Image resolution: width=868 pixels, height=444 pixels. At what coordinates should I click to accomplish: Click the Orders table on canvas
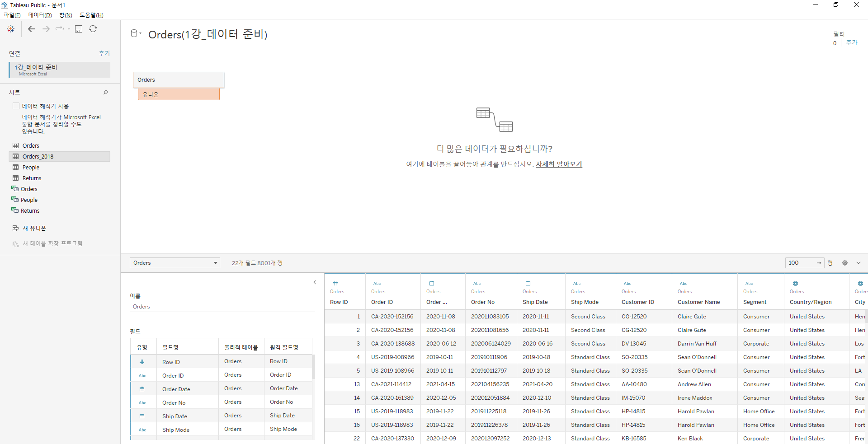point(179,80)
